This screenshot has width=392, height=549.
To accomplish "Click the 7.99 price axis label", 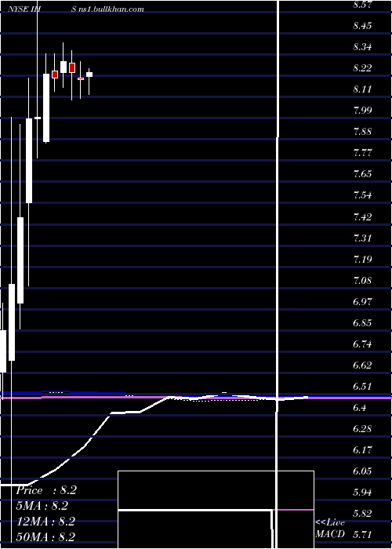I will [364, 111].
